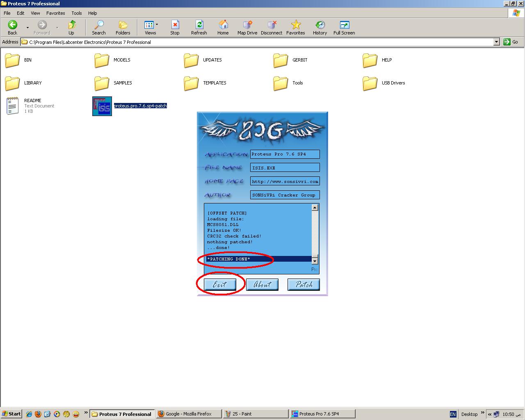The height and width of the screenshot is (420, 525).
Task: Expand hidden tray icons chevron
Action: click(x=489, y=414)
